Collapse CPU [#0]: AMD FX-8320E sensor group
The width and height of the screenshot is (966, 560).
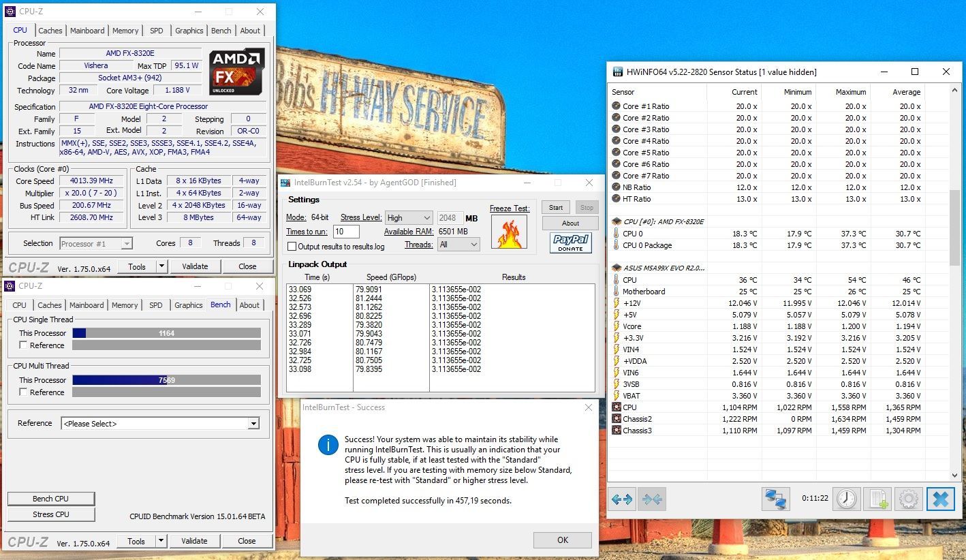click(617, 222)
